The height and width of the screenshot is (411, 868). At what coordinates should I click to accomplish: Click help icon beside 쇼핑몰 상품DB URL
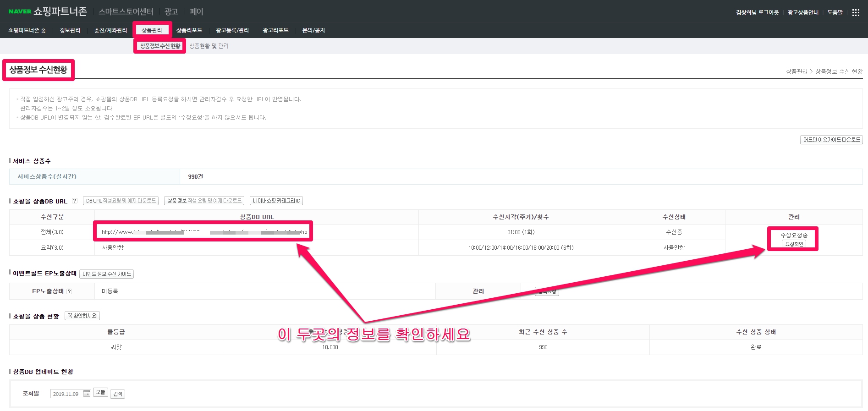click(x=75, y=201)
